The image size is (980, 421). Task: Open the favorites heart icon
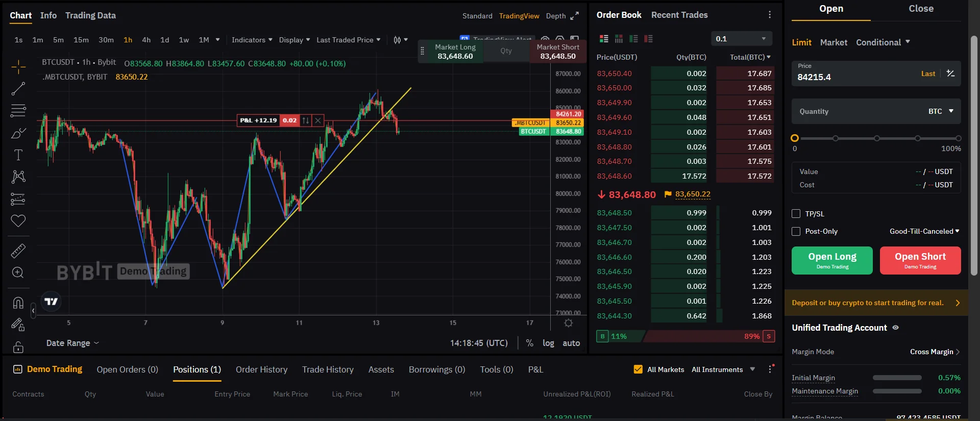coord(18,221)
